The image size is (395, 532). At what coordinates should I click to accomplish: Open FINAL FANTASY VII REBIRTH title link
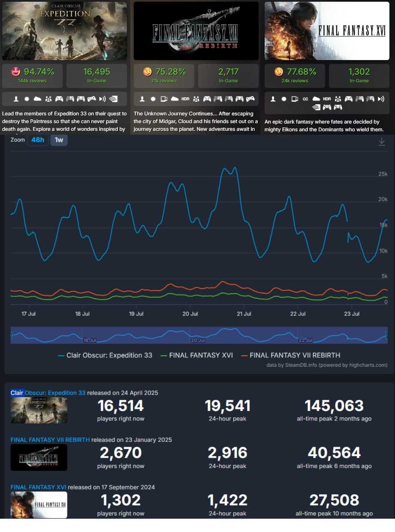50,440
